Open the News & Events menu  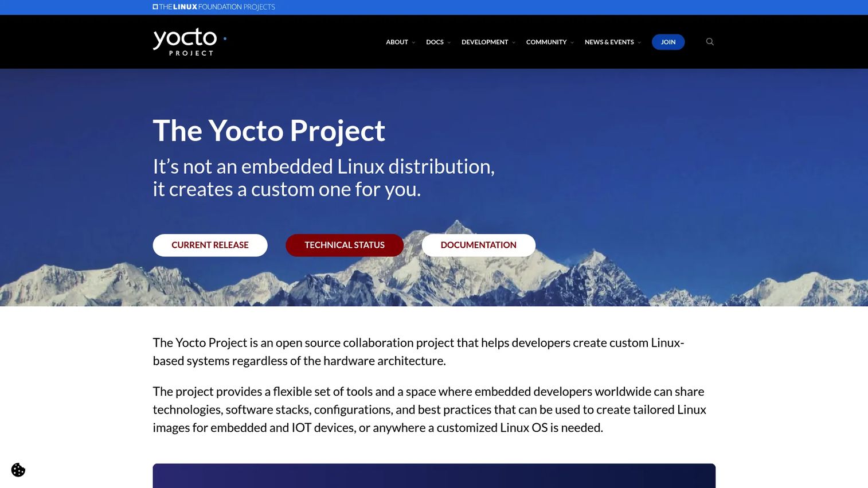(x=609, y=42)
